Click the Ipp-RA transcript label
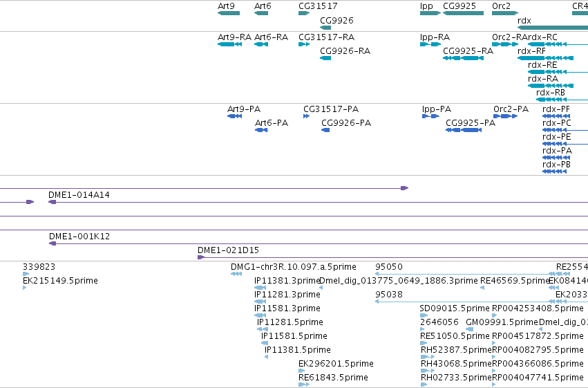588x388 pixels. pos(435,37)
